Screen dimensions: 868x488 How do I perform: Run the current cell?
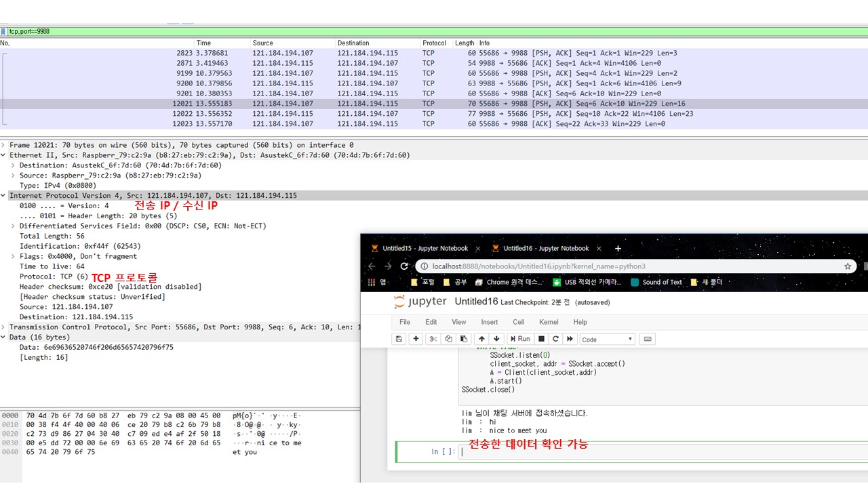[520, 339]
